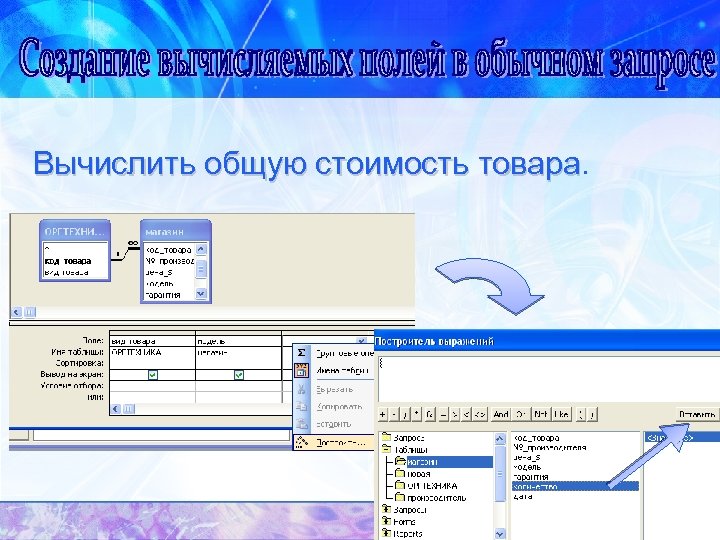Expand the Reports folder in tree
The width and height of the screenshot is (720, 540).
[x=387, y=534]
